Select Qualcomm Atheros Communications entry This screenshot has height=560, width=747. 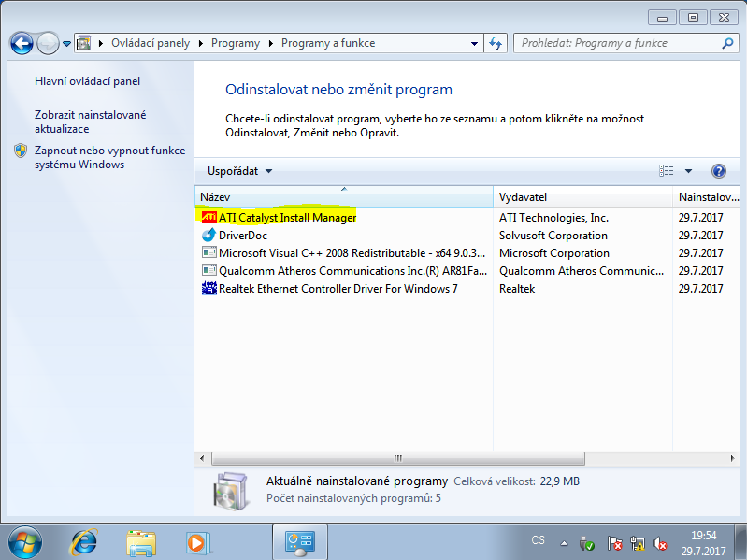pyautogui.click(x=467, y=271)
